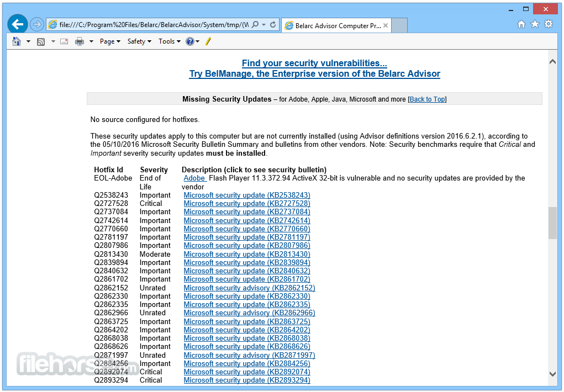The height and width of the screenshot is (392, 564).
Task: Click the scrollbar up arrow
Action: click(x=552, y=61)
